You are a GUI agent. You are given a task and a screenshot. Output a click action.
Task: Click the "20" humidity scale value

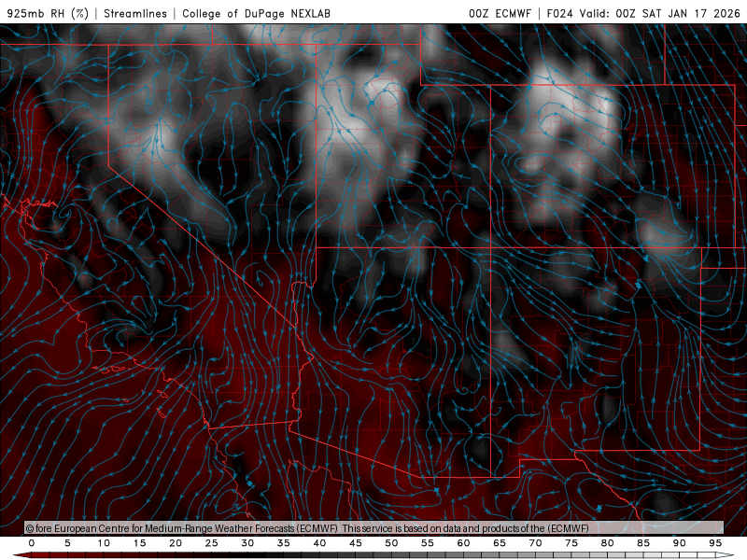[x=176, y=543]
